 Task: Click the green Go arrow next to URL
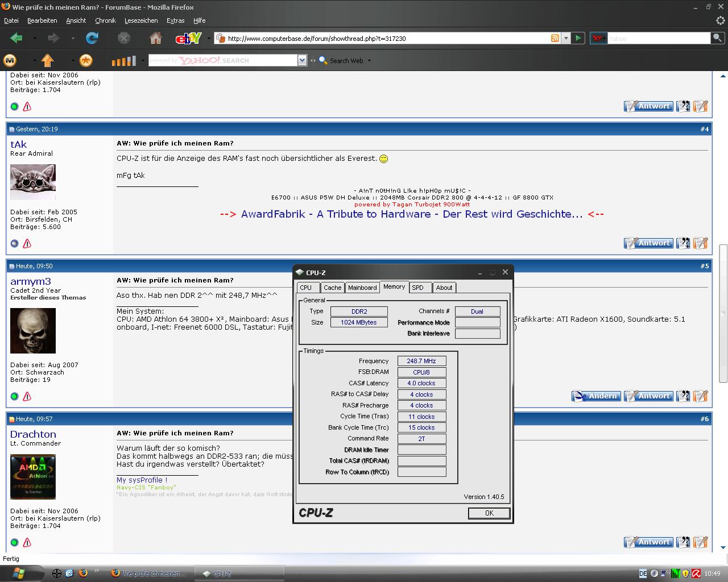[578, 38]
